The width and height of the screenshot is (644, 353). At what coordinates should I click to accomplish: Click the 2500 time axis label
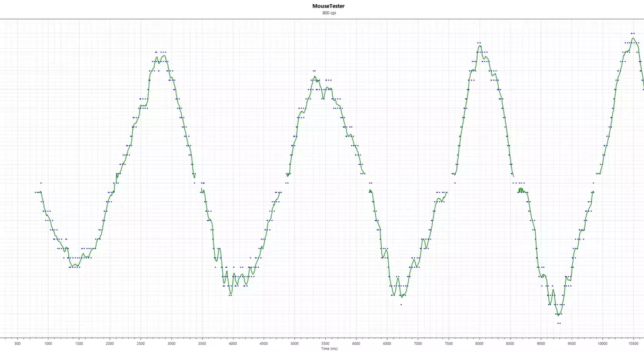pyautogui.click(x=141, y=344)
